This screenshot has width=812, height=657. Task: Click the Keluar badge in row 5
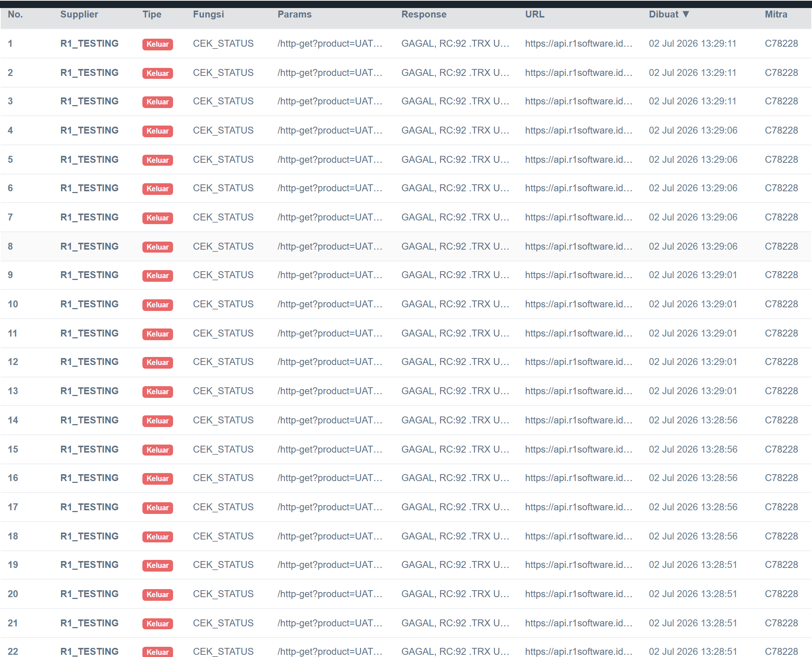157,160
